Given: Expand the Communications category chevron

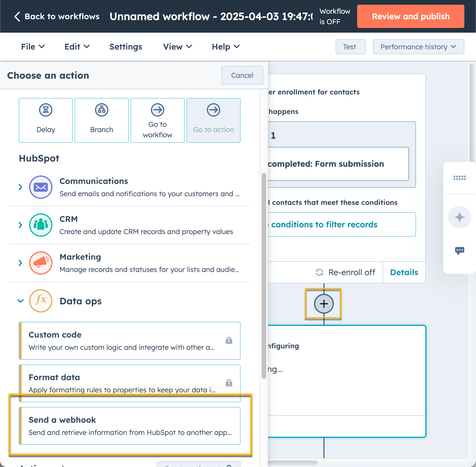Looking at the screenshot, I should pos(20,187).
